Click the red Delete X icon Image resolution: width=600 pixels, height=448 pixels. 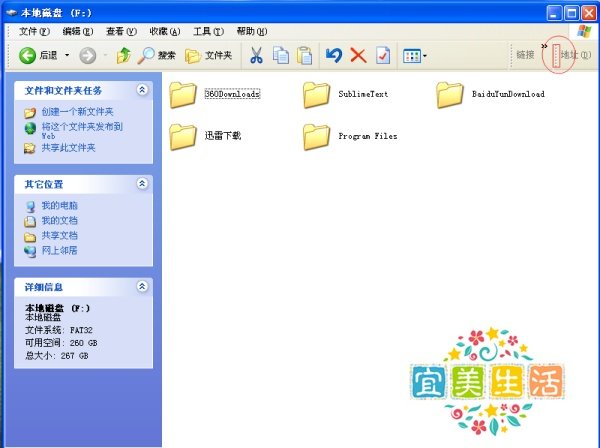(359, 56)
